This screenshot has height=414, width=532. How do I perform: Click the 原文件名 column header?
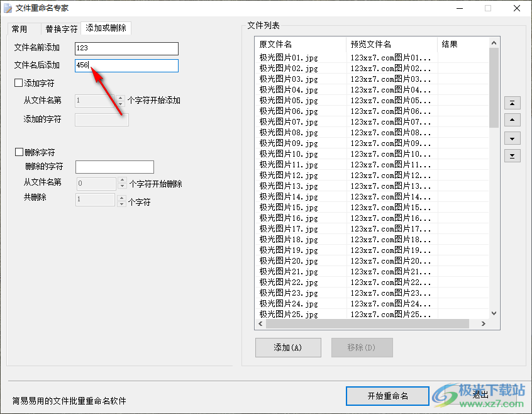coord(300,44)
